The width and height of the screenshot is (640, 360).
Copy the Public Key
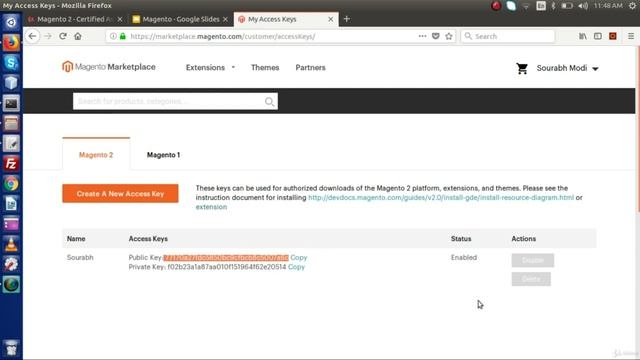(299, 258)
